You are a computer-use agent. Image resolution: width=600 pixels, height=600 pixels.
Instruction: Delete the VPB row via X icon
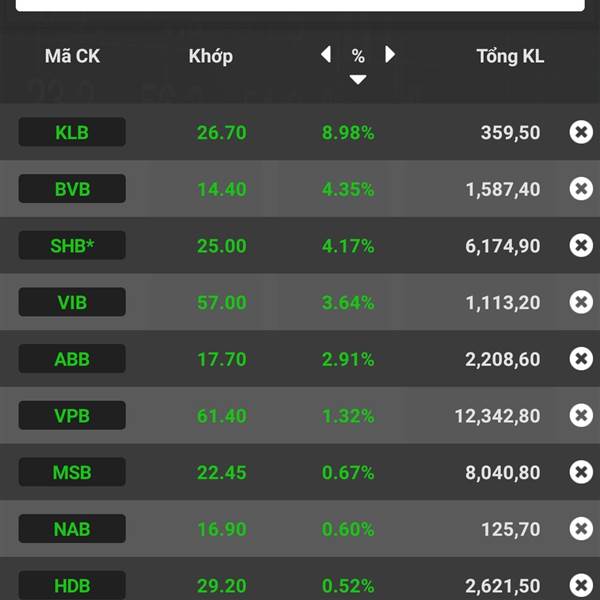(581, 415)
